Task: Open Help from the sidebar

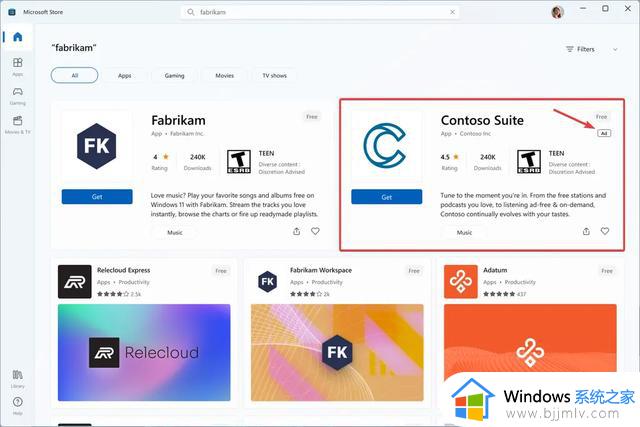Action: coord(18,405)
